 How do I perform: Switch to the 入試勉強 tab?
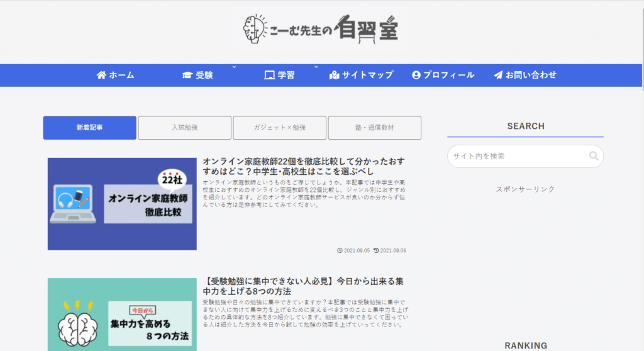(185, 128)
